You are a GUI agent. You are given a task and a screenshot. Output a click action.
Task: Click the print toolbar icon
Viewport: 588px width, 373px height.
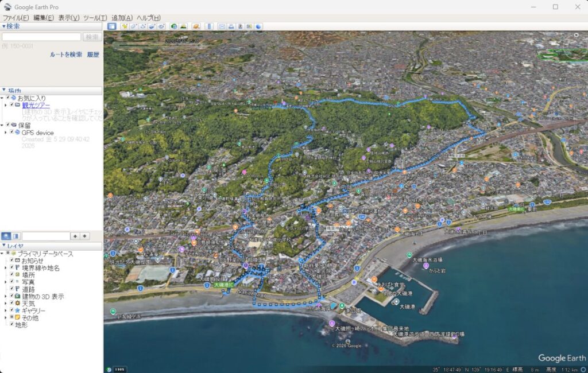click(231, 26)
